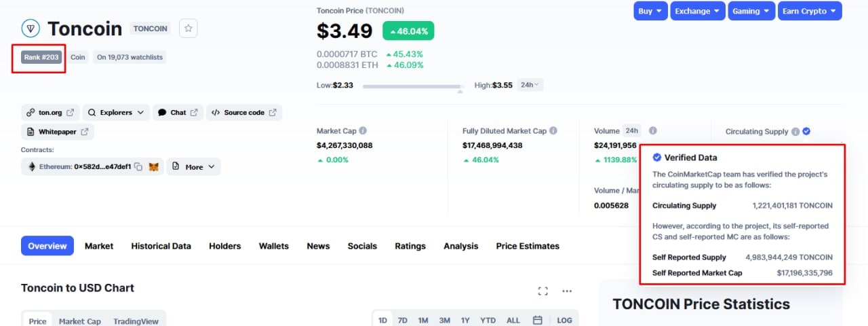Click the verified checkmark beside Circulating Supply
The height and width of the screenshot is (326, 868).
click(x=806, y=132)
